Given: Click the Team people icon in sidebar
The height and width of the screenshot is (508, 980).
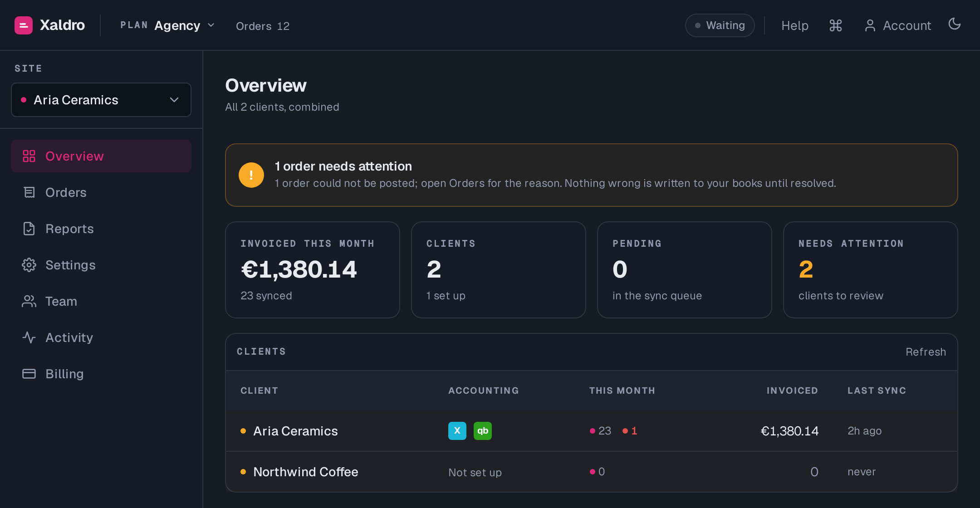Looking at the screenshot, I should pos(29,301).
